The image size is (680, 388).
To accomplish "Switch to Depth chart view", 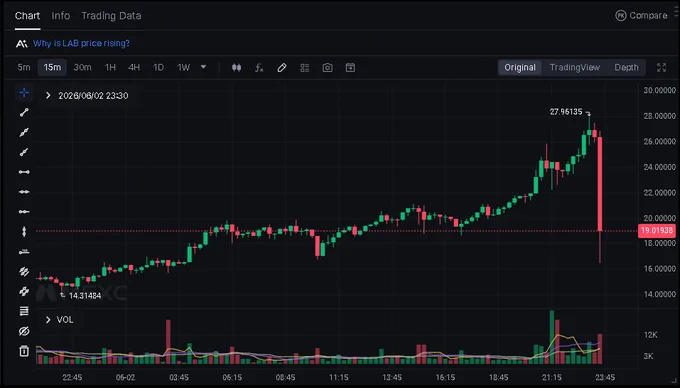I will click(626, 68).
